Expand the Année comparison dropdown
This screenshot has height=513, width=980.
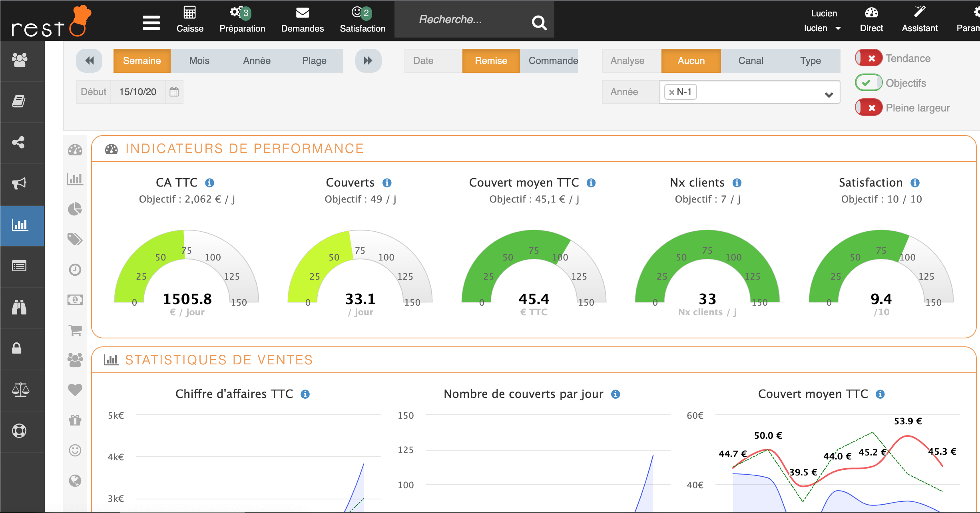[x=829, y=95]
